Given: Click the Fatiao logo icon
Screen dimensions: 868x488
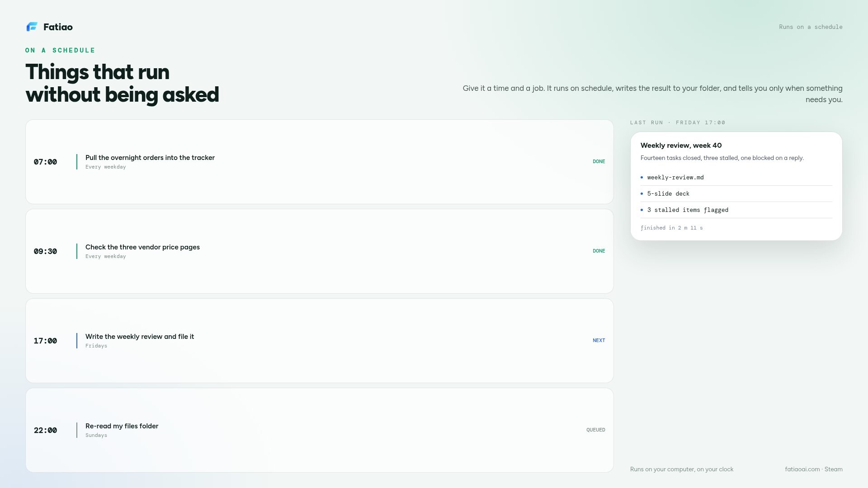Looking at the screenshot, I should pos(32,27).
